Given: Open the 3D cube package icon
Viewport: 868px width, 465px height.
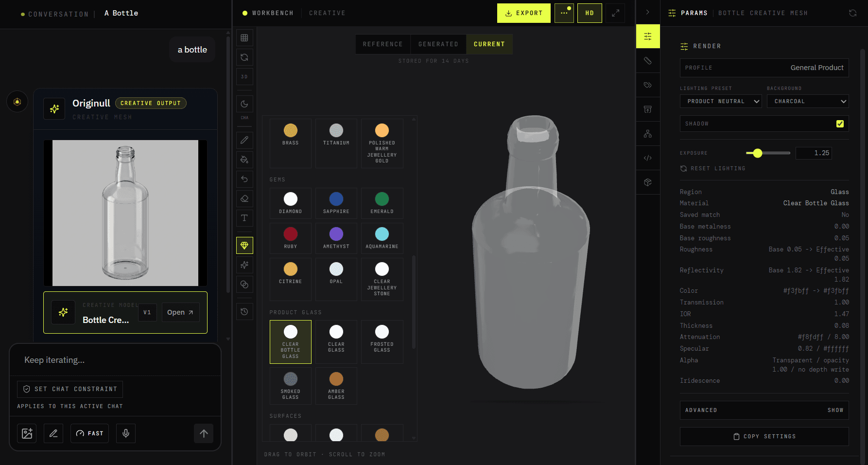Looking at the screenshot, I should [648, 182].
